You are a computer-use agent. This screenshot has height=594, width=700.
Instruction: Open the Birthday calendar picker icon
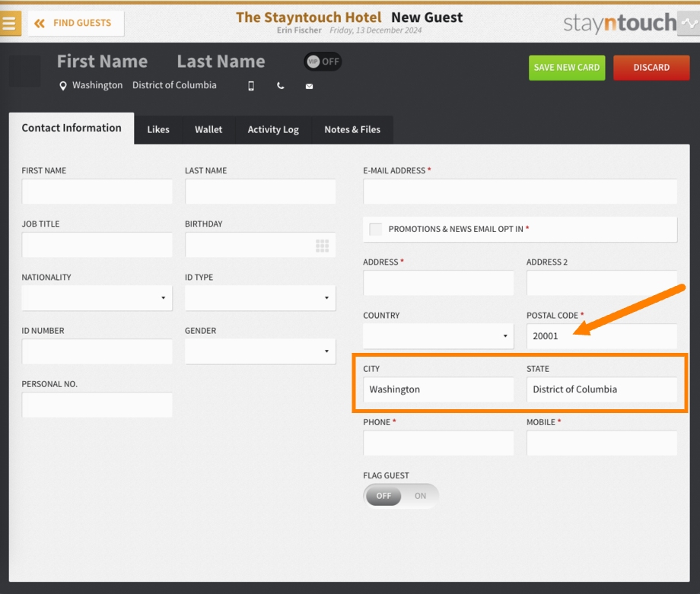point(323,246)
